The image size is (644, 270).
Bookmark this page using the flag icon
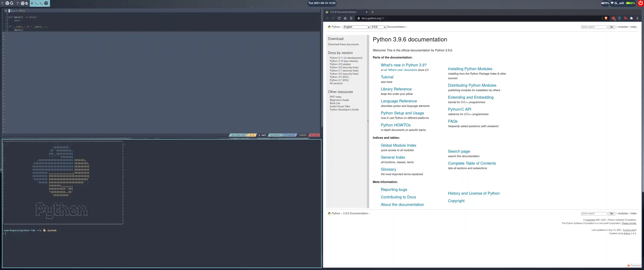[351, 18]
